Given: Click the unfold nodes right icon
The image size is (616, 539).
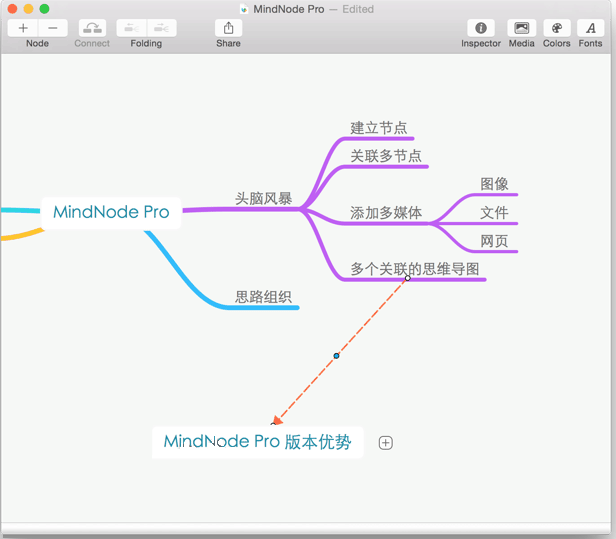Looking at the screenshot, I should click(161, 28).
